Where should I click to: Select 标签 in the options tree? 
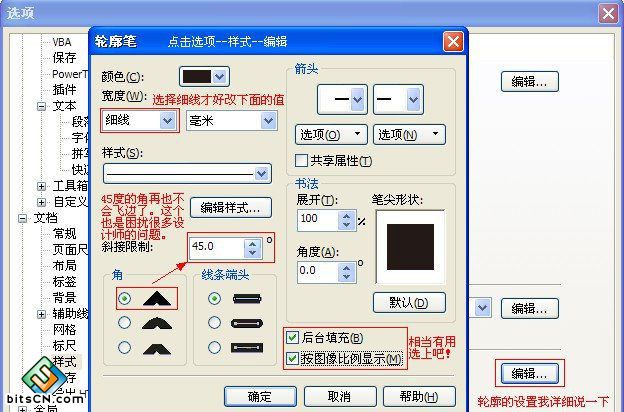tap(64, 282)
